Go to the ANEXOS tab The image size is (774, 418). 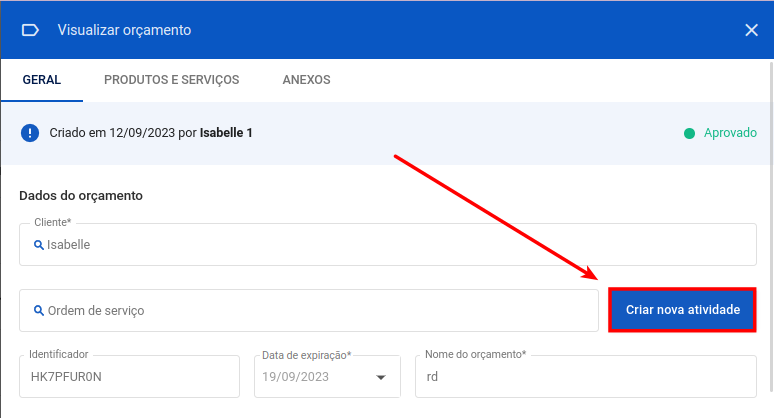click(x=307, y=80)
